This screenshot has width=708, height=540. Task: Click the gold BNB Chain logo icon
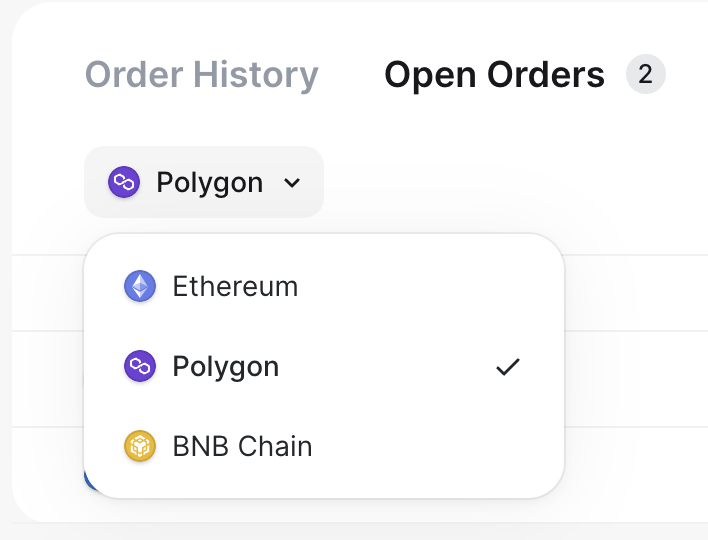tap(140, 447)
